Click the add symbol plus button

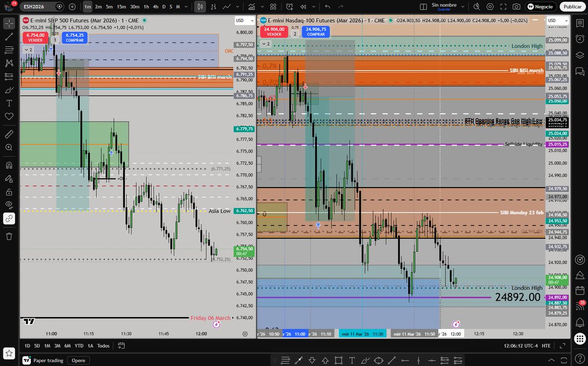click(73, 7)
